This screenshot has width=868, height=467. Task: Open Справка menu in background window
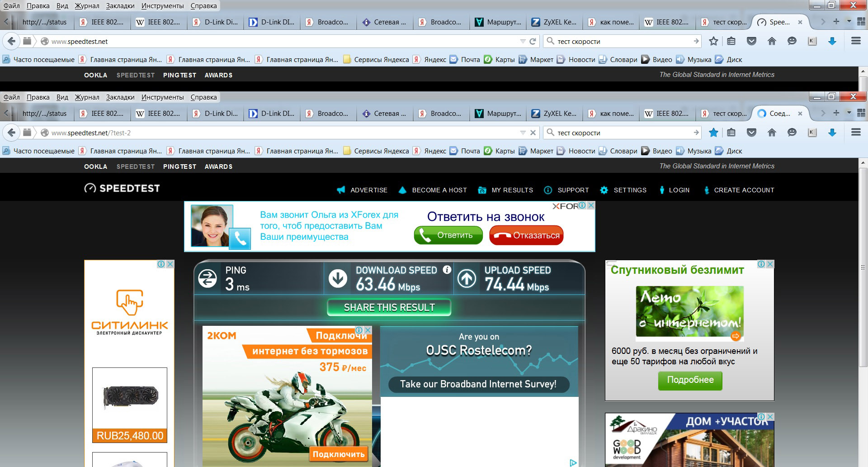click(x=203, y=6)
